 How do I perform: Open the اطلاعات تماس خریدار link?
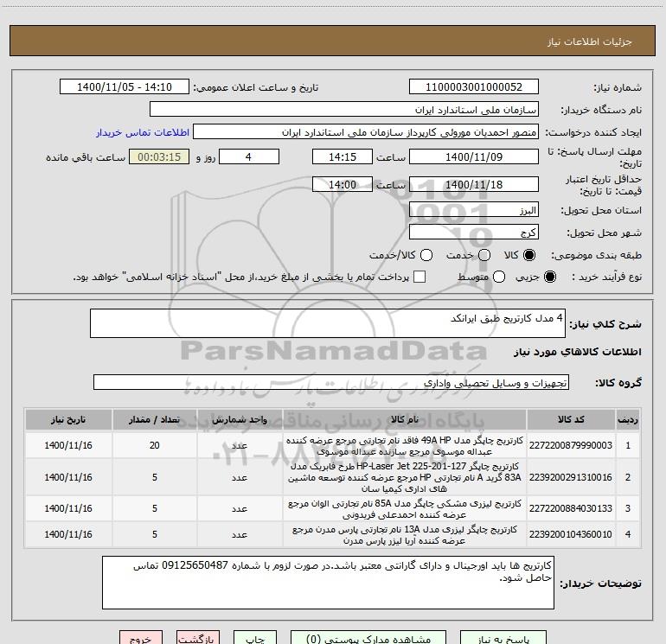pos(143,132)
